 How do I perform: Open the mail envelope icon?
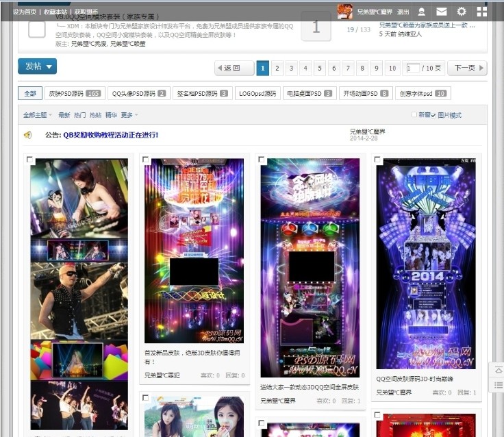click(x=441, y=12)
